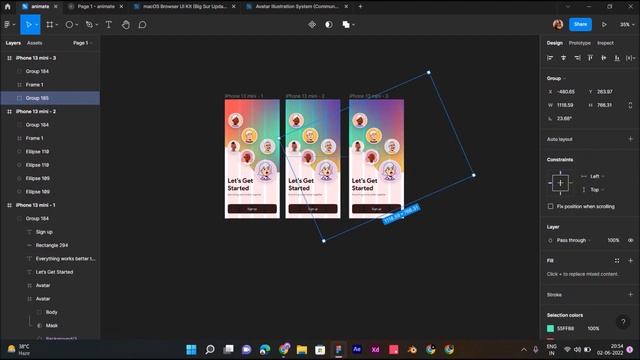Click Align top icon

pyautogui.click(x=590, y=58)
